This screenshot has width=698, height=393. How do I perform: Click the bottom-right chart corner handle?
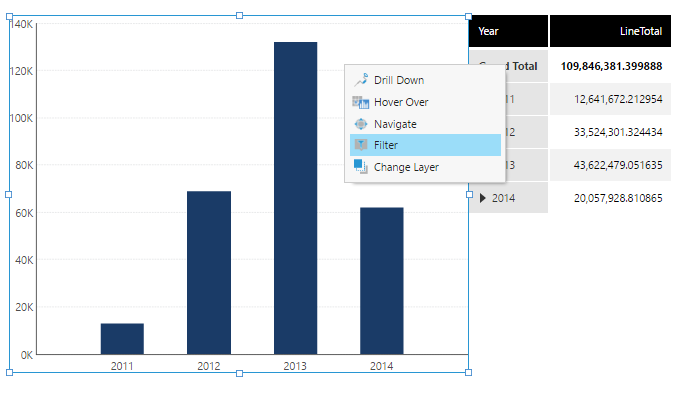468,373
